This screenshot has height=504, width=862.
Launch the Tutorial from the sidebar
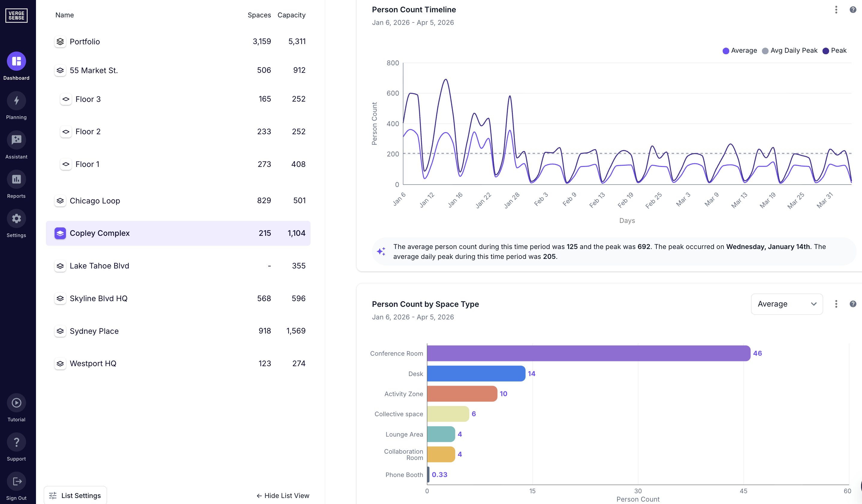tap(16, 407)
